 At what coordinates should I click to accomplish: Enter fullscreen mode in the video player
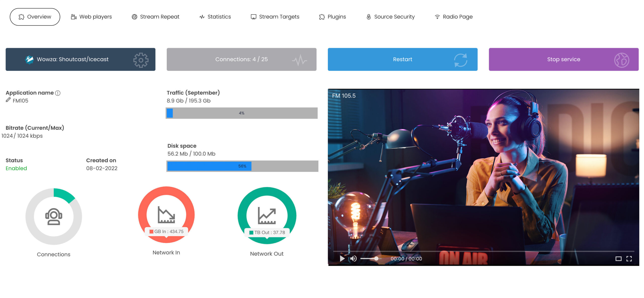(x=629, y=258)
